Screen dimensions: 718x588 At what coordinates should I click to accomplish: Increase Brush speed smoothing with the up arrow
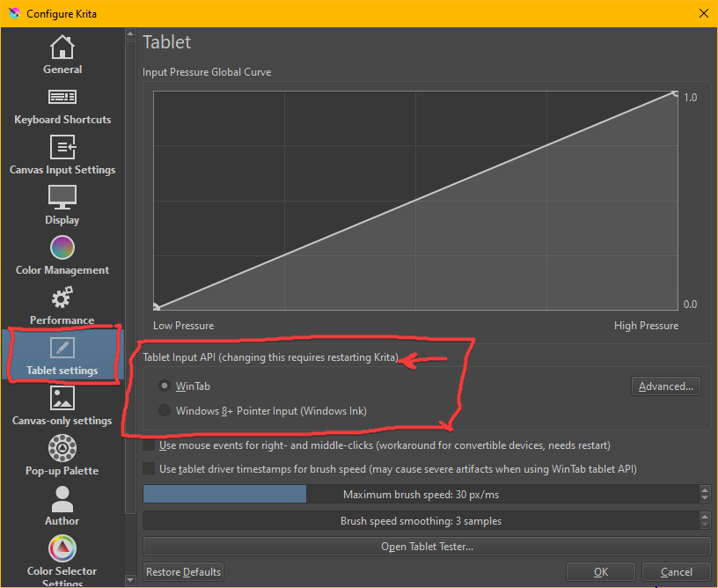point(704,517)
